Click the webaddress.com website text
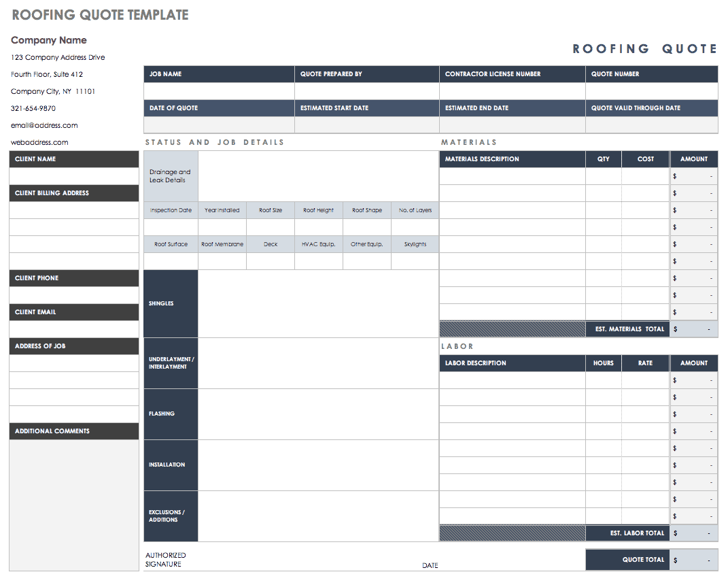 point(39,142)
